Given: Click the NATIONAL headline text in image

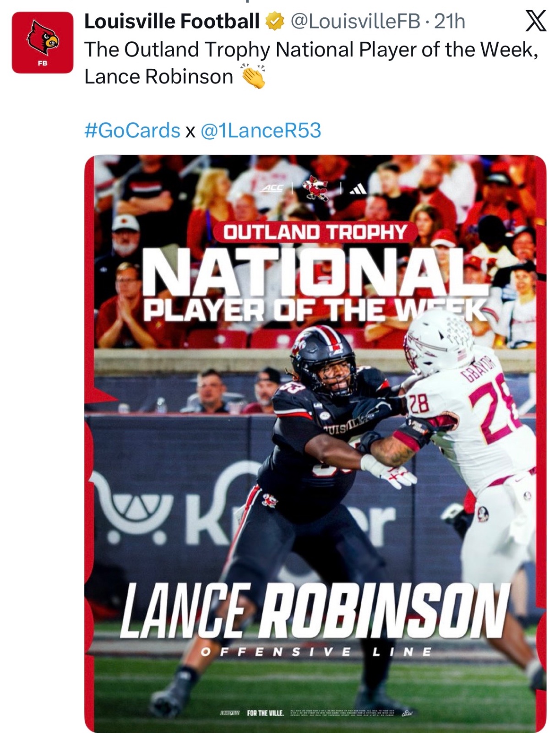Looking at the screenshot, I should point(315,272).
